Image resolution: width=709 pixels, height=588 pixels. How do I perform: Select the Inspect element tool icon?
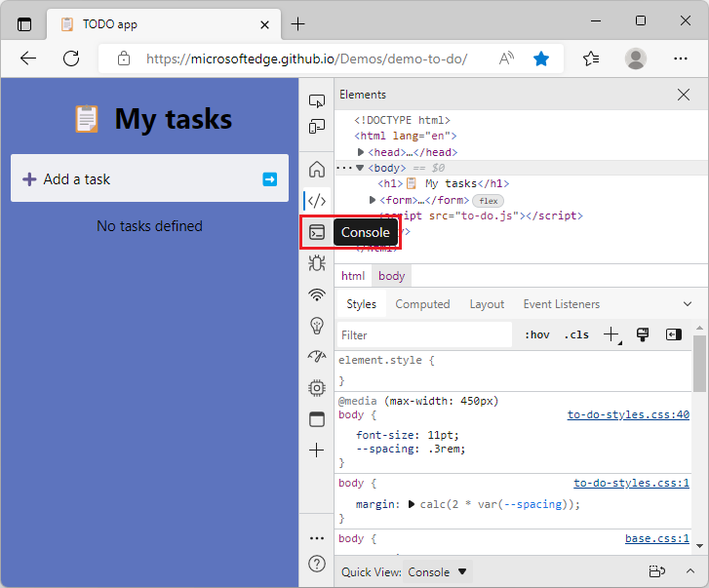317,100
